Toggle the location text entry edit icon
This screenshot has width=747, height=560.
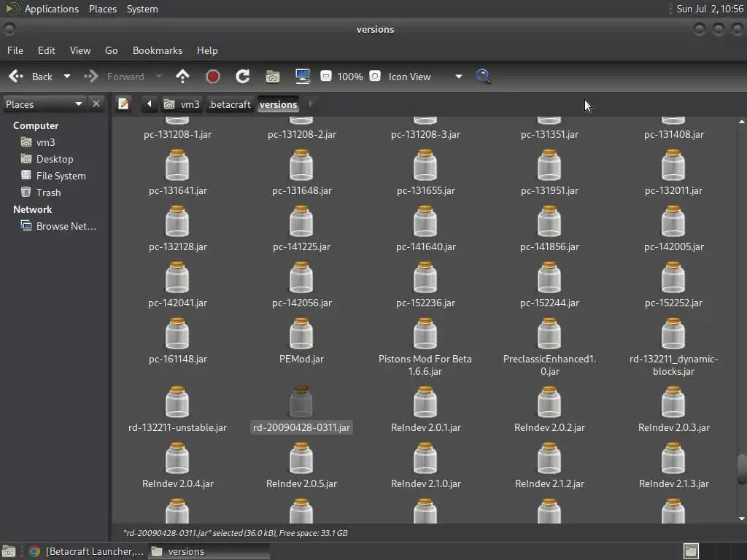[x=123, y=104]
